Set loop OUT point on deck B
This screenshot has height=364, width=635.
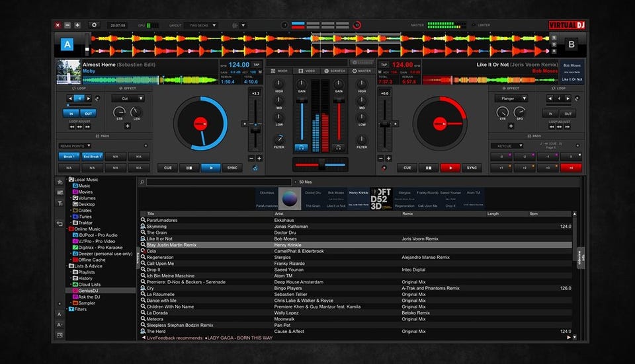click(568, 114)
